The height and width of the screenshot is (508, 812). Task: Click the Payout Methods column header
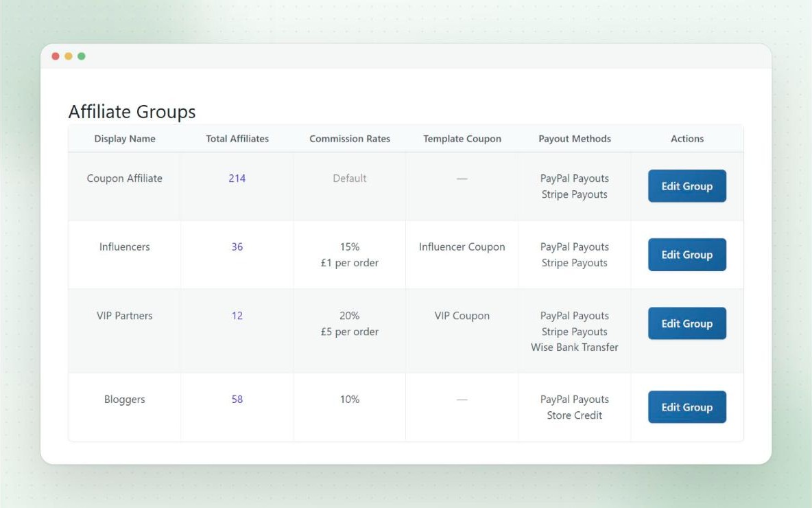[575, 139]
